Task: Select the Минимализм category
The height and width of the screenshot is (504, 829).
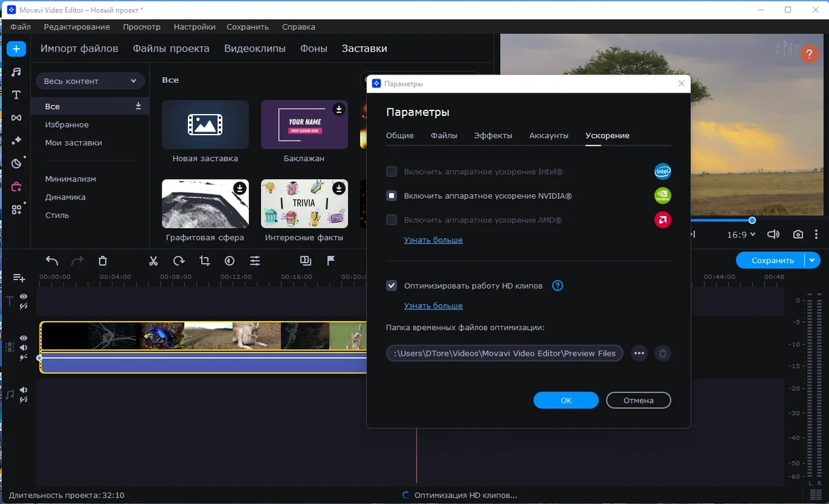Action: tap(70, 179)
